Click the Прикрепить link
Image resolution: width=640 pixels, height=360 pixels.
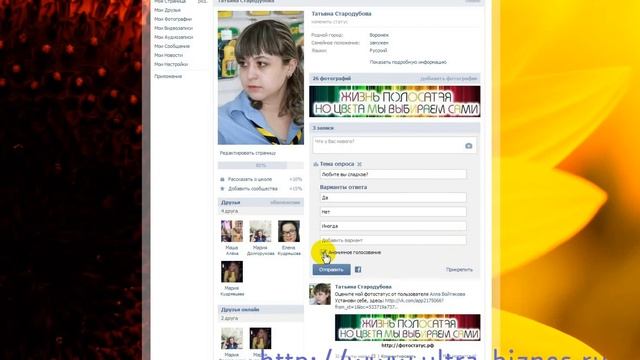[x=459, y=269]
